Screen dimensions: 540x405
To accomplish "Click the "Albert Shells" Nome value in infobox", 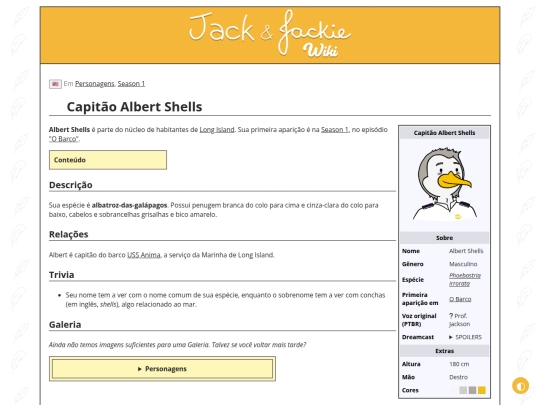I will pos(466,251).
